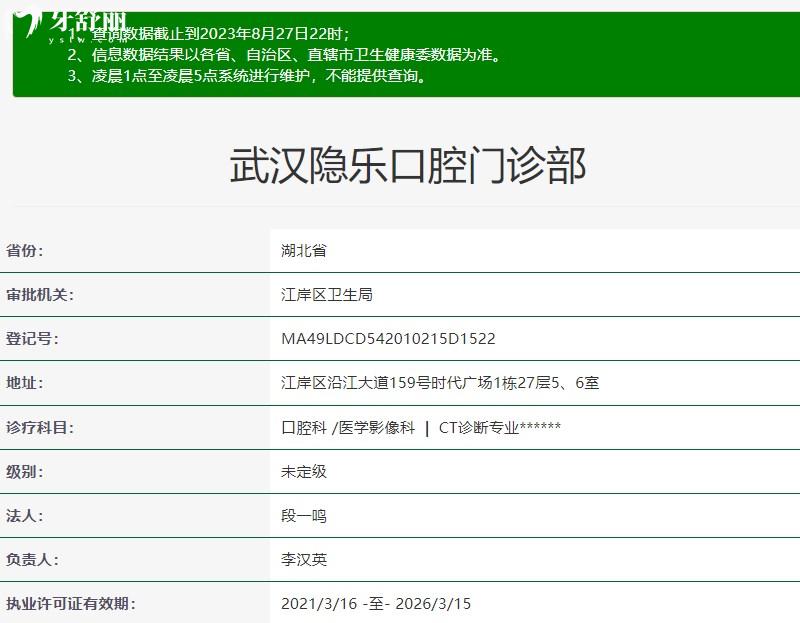Click notice line 2 about 卫生健康委数据为准
The image size is (800, 623).
coord(284,55)
